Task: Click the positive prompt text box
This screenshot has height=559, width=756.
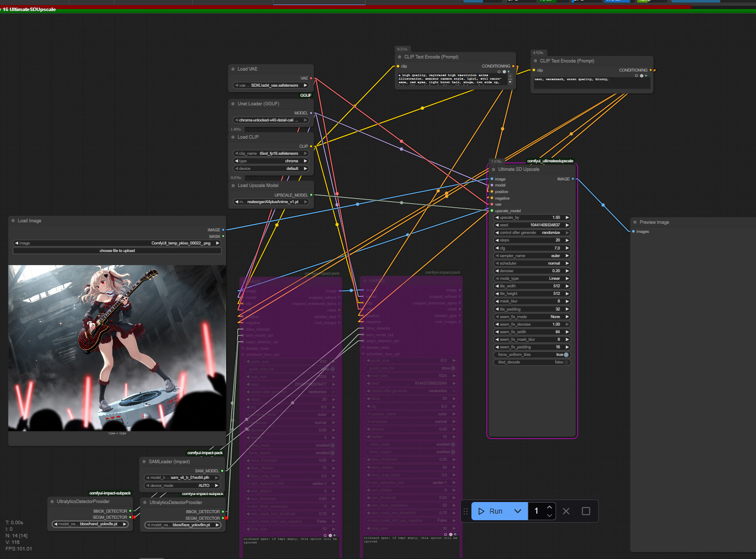Action: [452, 80]
